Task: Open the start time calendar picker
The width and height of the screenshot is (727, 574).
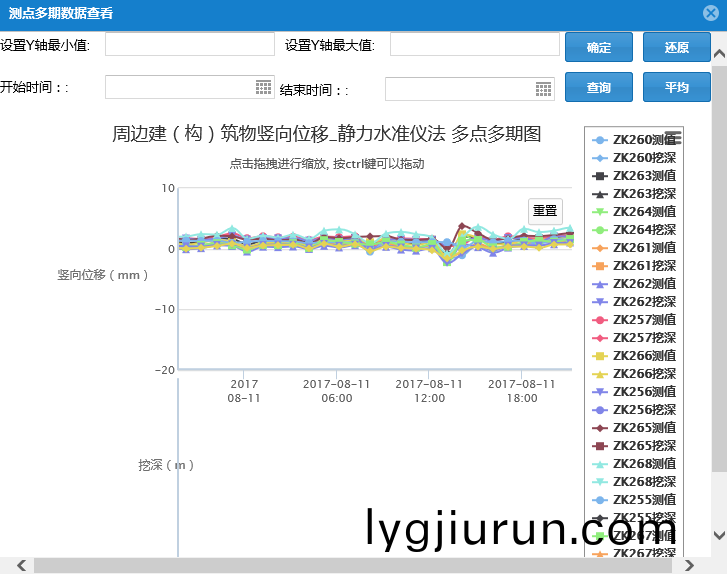Action: tap(263, 88)
